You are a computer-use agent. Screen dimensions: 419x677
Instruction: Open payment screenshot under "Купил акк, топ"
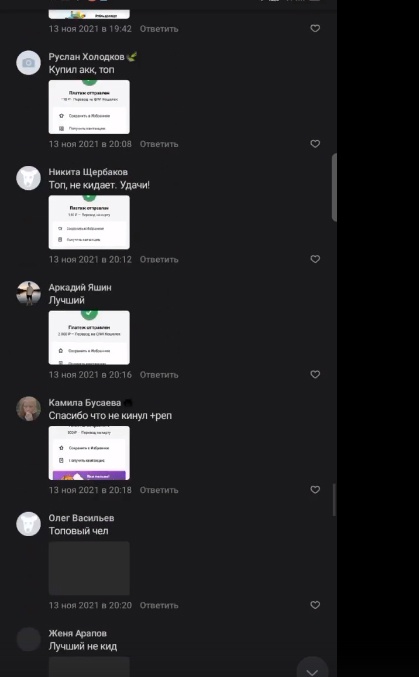tap(89, 107)
